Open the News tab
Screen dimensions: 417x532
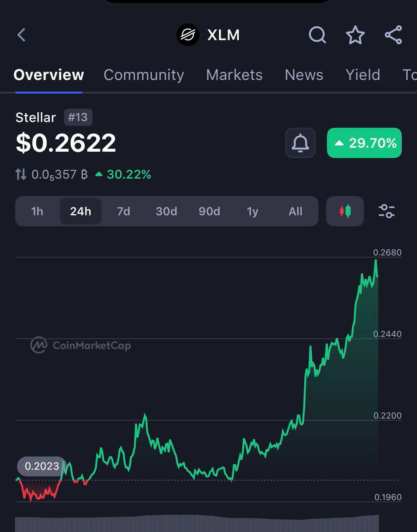304,75
